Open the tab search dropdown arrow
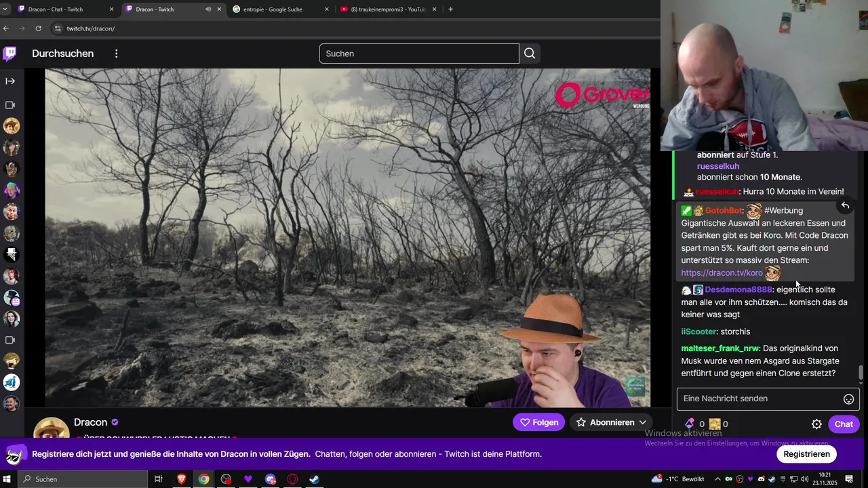The image size is (868, 488). [x=5, y=9]
